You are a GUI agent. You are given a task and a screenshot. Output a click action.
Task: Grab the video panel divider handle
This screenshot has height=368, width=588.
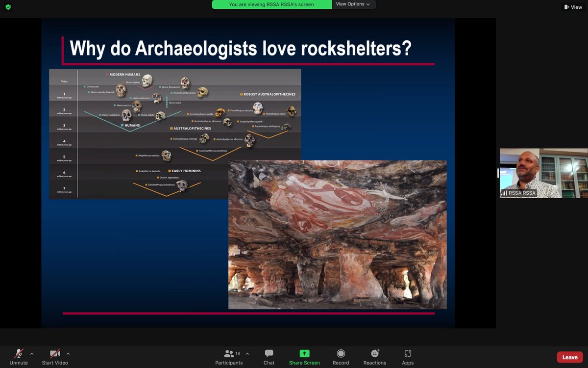coord(498,173)
